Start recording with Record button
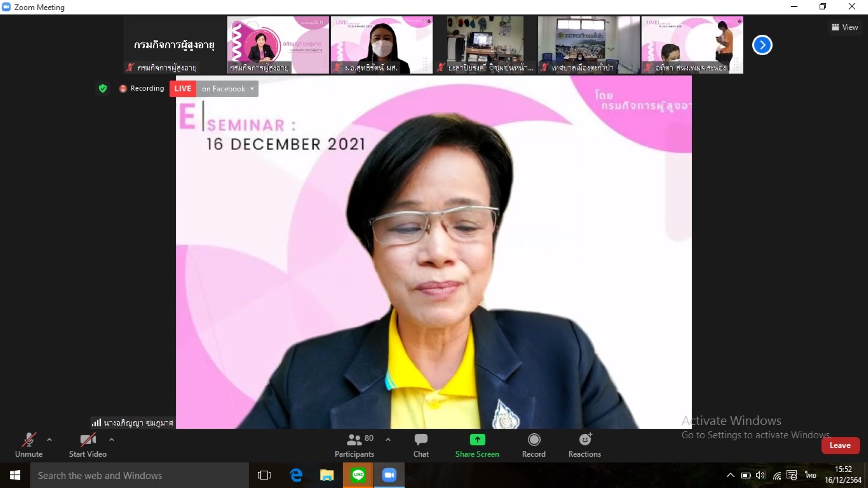 point(534,445)
